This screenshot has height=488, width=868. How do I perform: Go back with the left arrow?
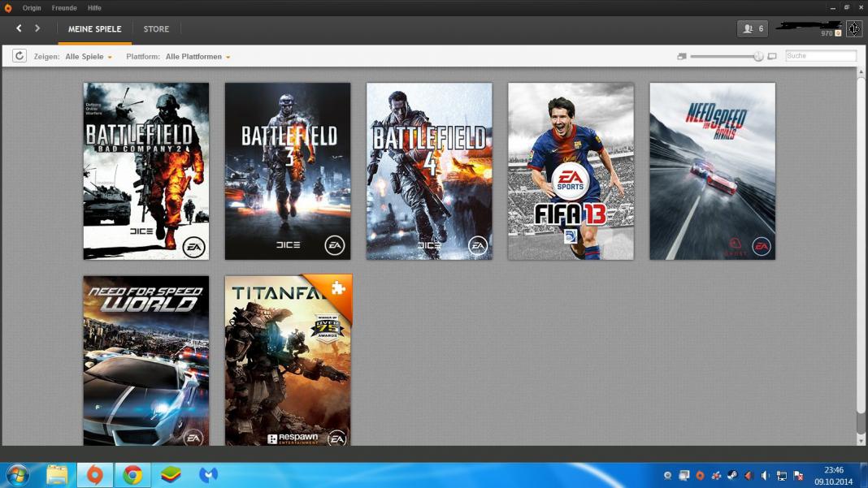pyautogui.click(x=19, y=28)
